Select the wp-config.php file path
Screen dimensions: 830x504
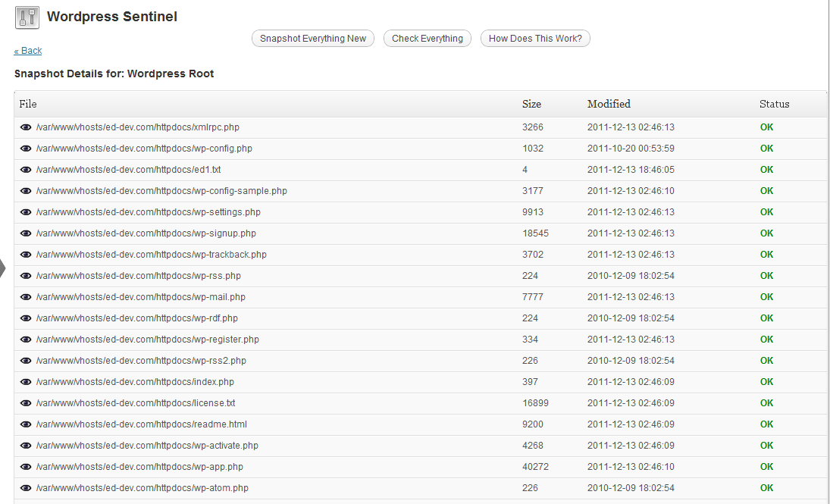[144, 149]
